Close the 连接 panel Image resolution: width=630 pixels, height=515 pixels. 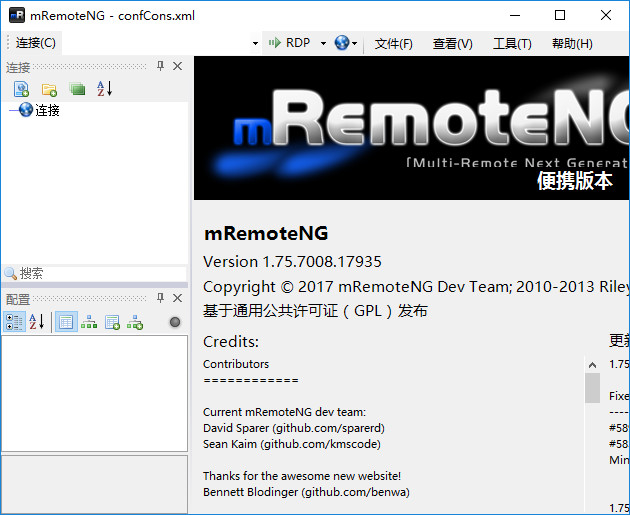(x=177, y=66)
